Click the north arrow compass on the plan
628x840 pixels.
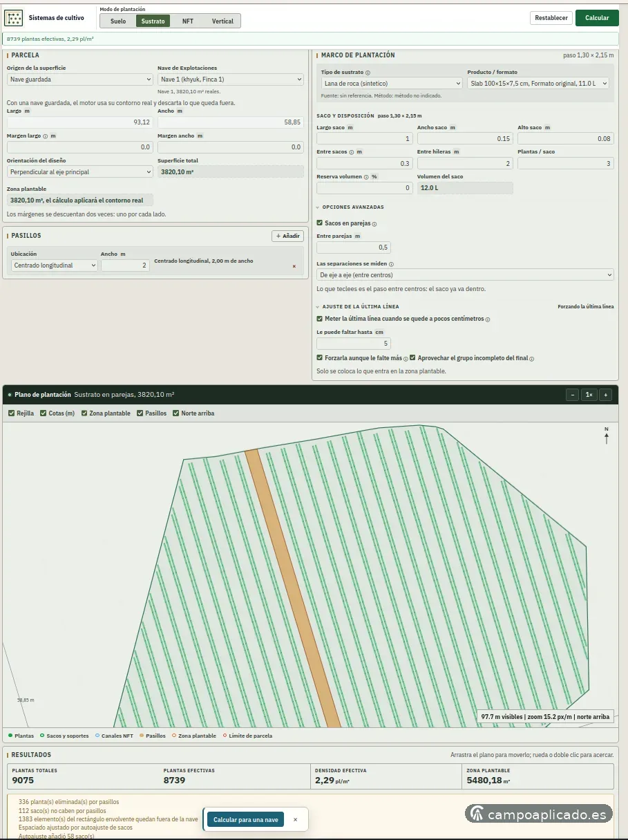tap(607, 435)
